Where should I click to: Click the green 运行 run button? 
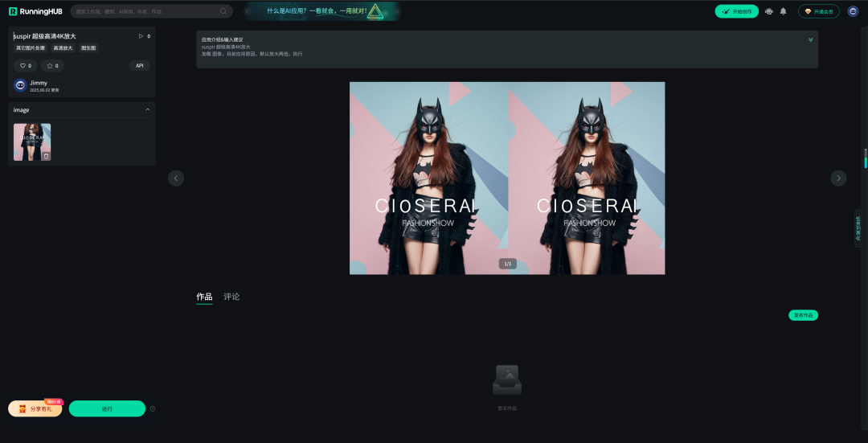pos(107,408)
